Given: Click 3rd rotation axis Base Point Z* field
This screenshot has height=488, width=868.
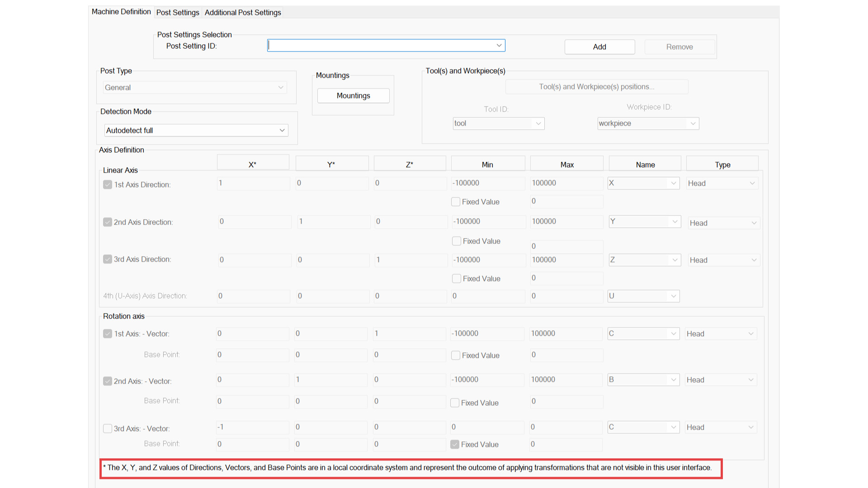Looking at the screenshot, I should tap(409, 444).
